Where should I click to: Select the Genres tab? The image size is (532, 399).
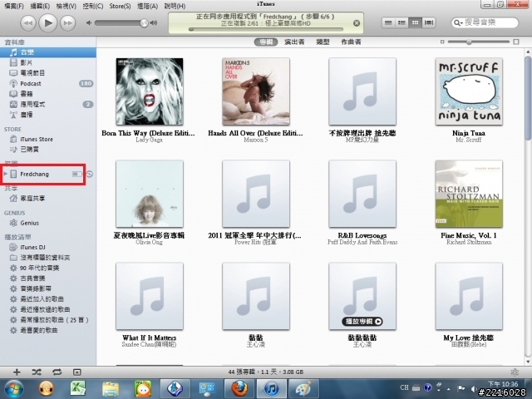point(323,42)
